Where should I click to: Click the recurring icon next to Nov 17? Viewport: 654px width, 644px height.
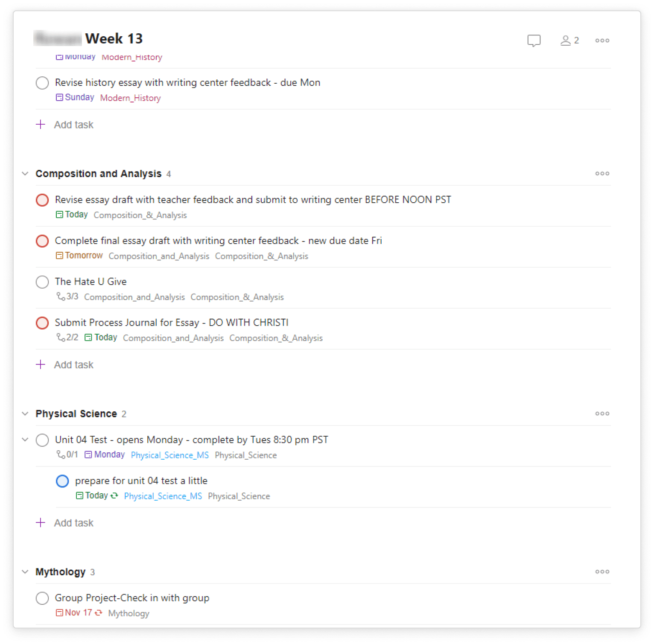tap(99, 612)
